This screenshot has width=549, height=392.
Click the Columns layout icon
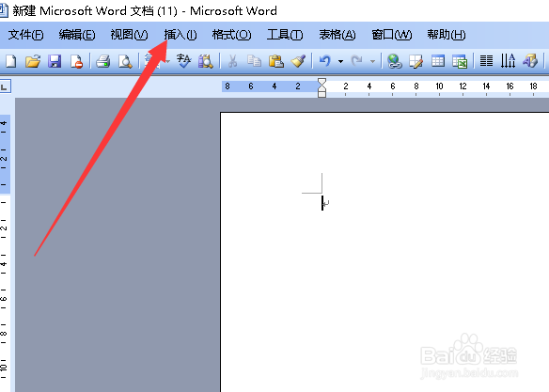pos(486,61)
